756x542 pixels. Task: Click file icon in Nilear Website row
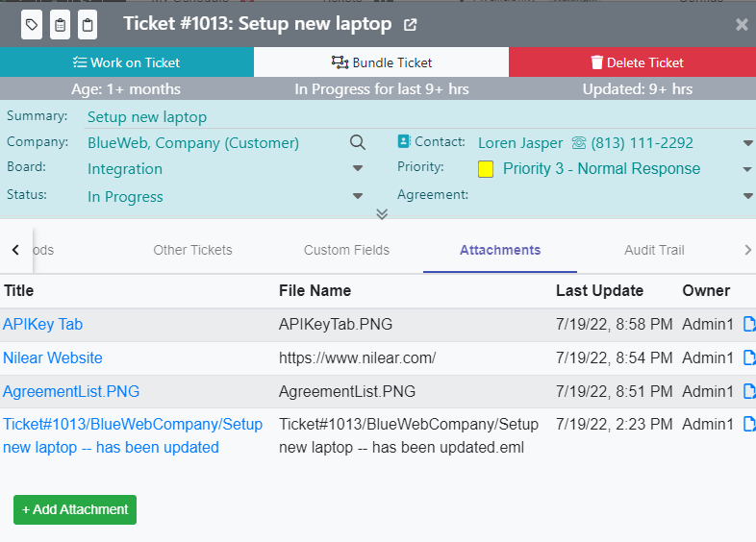click(749, 357)
